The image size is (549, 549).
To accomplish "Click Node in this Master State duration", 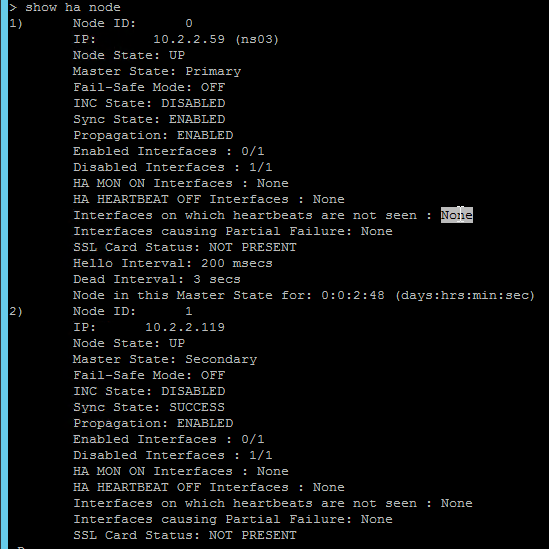I will click(304, 295).
